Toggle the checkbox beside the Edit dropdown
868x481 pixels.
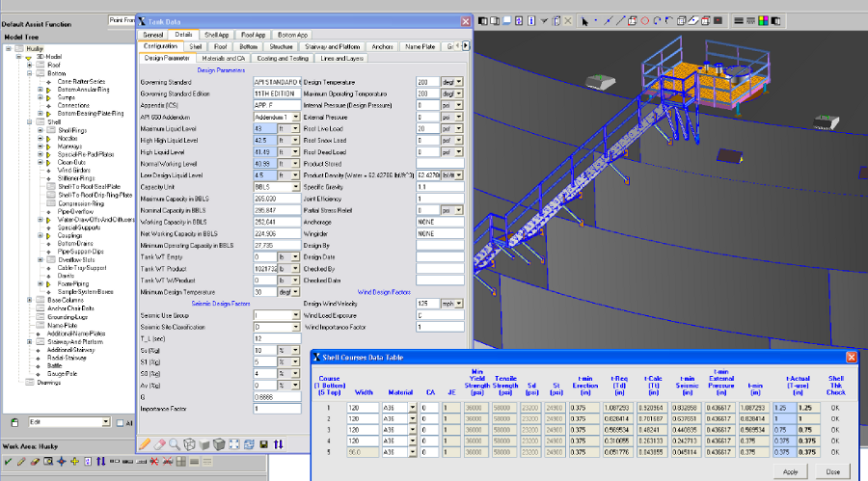coord(119,422)
